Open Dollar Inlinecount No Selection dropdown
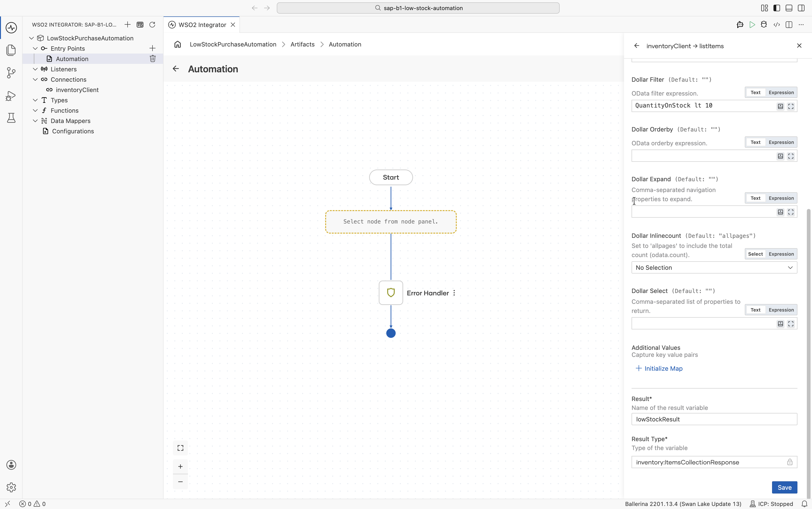The height and width of the screenshot is (509, 812). tap(714, 268)
